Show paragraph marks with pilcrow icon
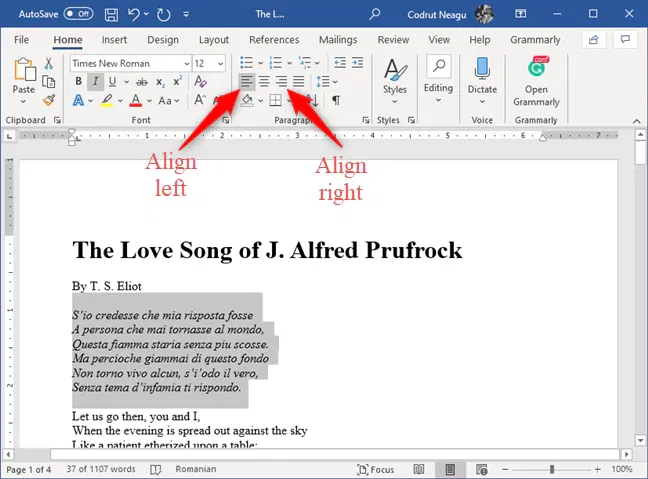 point(336,100)
